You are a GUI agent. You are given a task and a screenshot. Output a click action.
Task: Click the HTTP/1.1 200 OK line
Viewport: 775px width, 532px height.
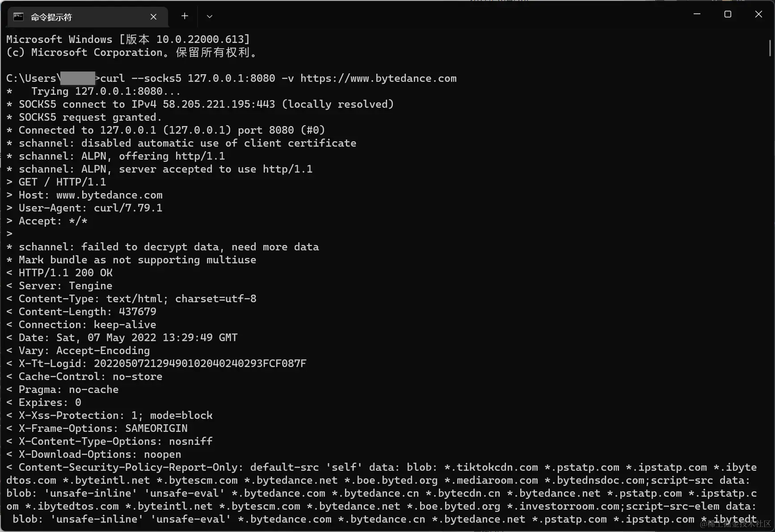coord(66,273)
